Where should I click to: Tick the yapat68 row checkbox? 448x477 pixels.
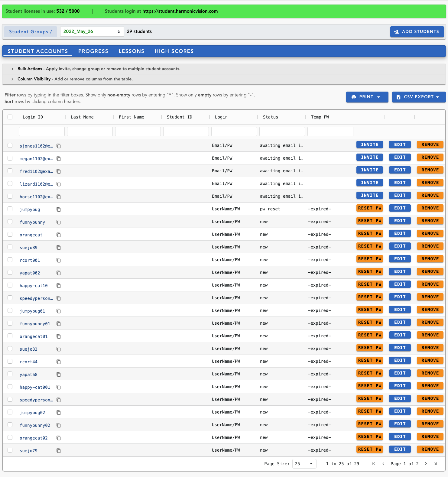(10, 374)
